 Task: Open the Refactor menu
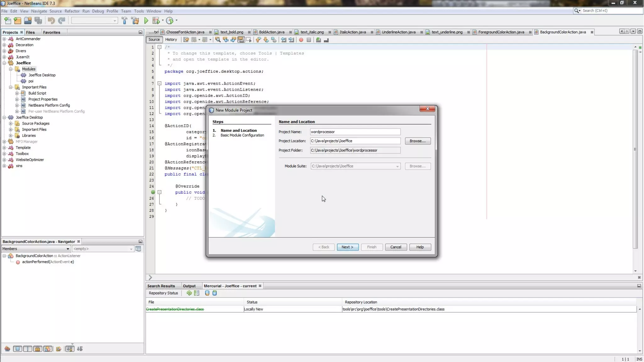point(72,11)
